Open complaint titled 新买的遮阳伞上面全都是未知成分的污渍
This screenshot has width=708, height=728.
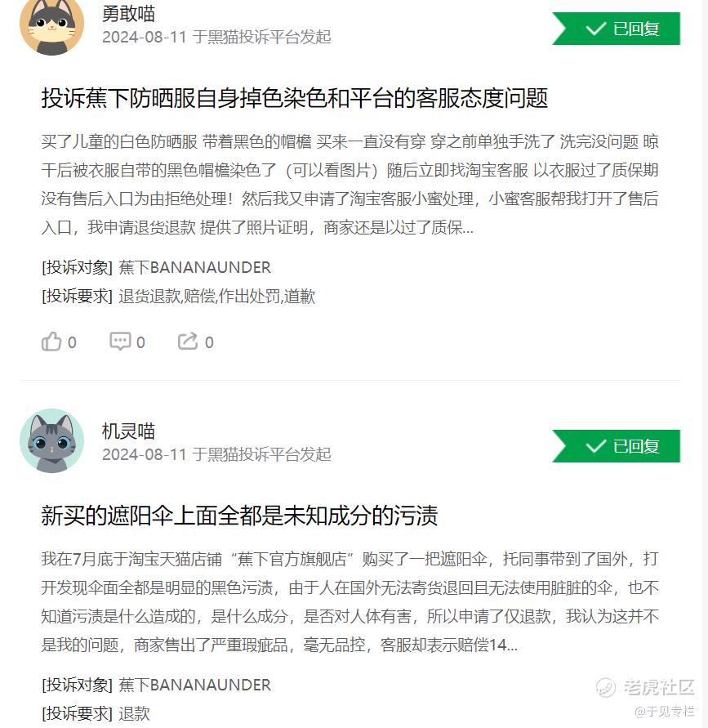[x=239, y=516]
